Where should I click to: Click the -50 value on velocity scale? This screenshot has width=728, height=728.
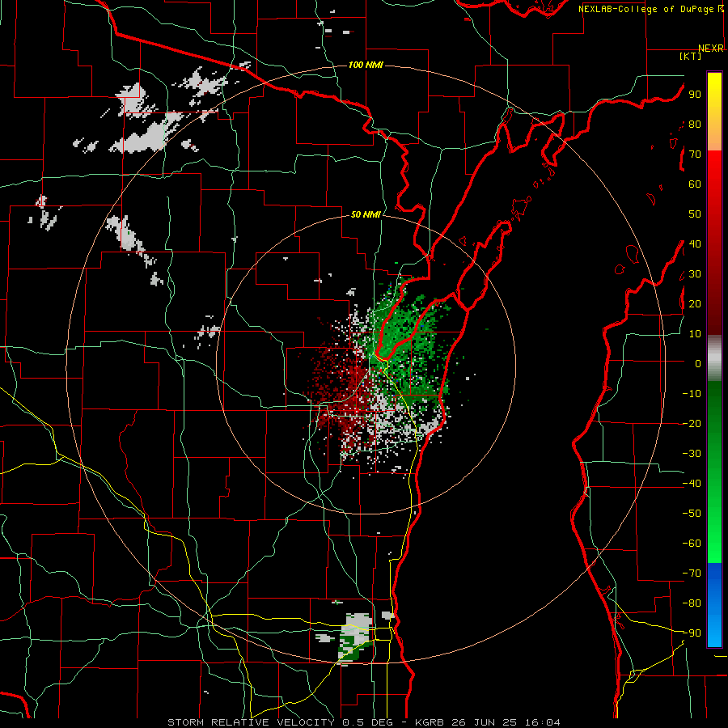tap(692, 513)
